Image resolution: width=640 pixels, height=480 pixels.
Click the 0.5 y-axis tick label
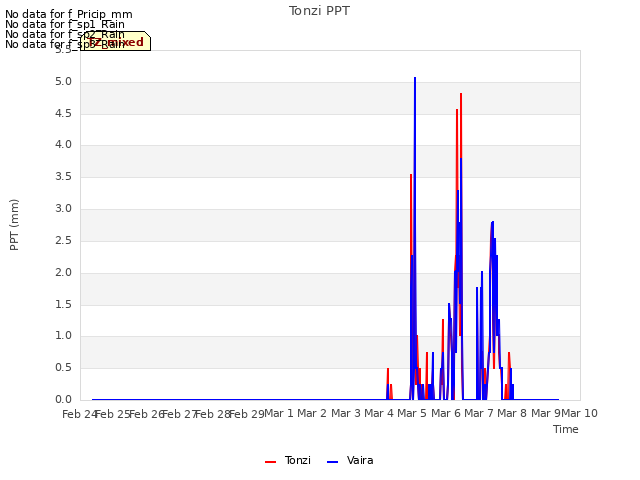tap(63, 368)
